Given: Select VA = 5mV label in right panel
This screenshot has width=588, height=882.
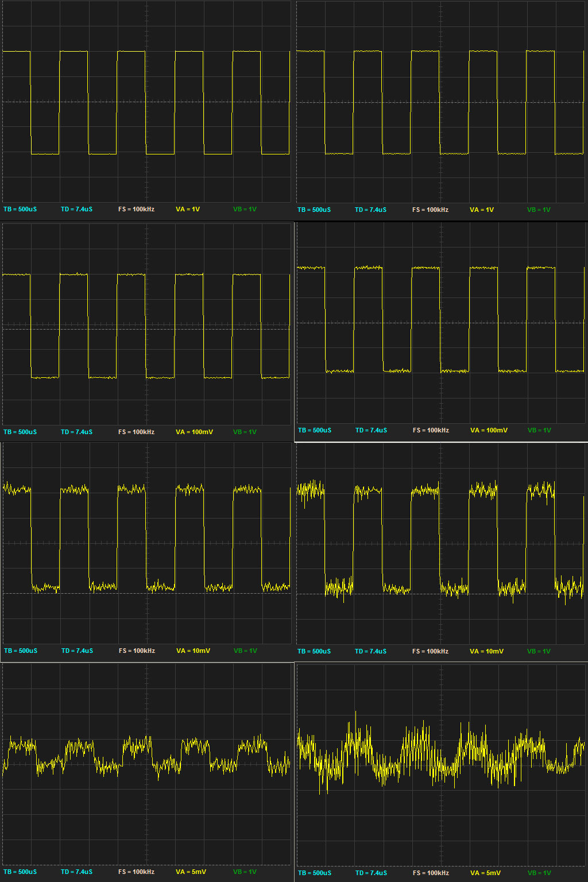Looking at the screenshot, I should coord(485,873).
